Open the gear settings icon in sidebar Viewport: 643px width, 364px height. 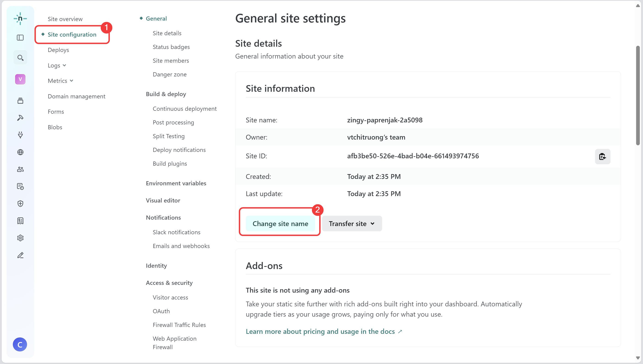tap(20, 238)
